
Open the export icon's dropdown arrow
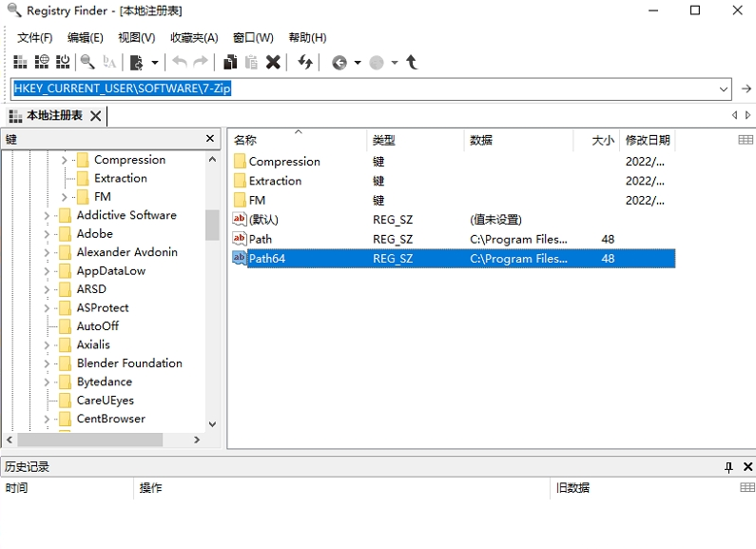[x=155, y=62]
